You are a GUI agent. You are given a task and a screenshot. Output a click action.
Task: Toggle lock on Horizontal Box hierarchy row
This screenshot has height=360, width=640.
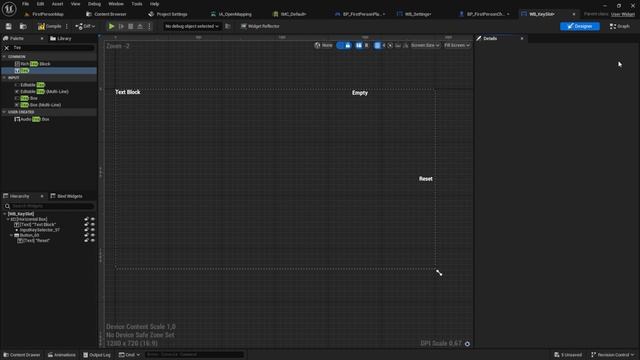[87, 219]
